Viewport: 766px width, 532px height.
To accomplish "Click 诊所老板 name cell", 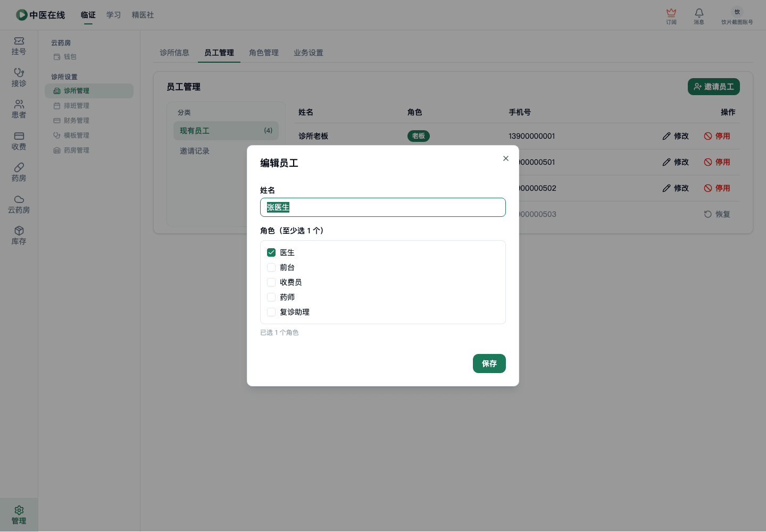I will click(313, 136).
